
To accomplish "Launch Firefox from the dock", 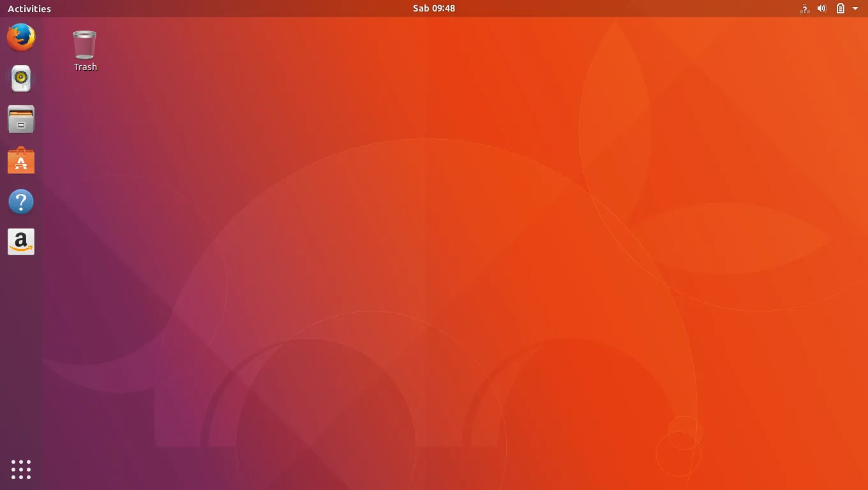I will (21, 37).
